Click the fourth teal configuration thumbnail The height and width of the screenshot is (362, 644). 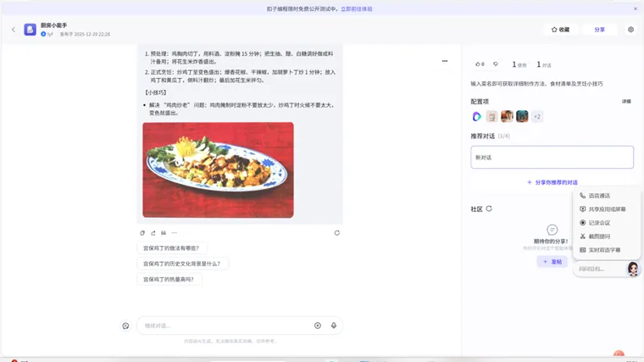coord(522,117)
